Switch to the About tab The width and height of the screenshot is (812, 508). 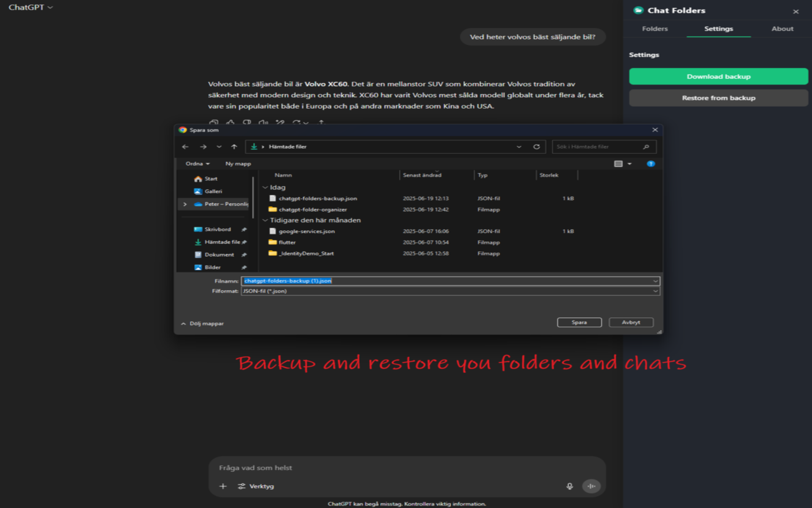[x=782, y=29]
